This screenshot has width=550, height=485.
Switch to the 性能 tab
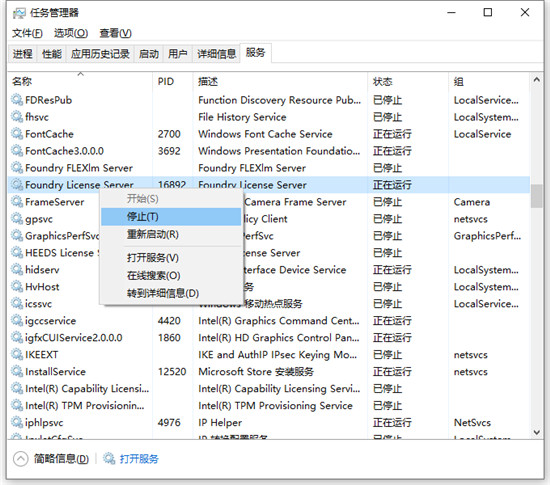(x=52, y=54)
